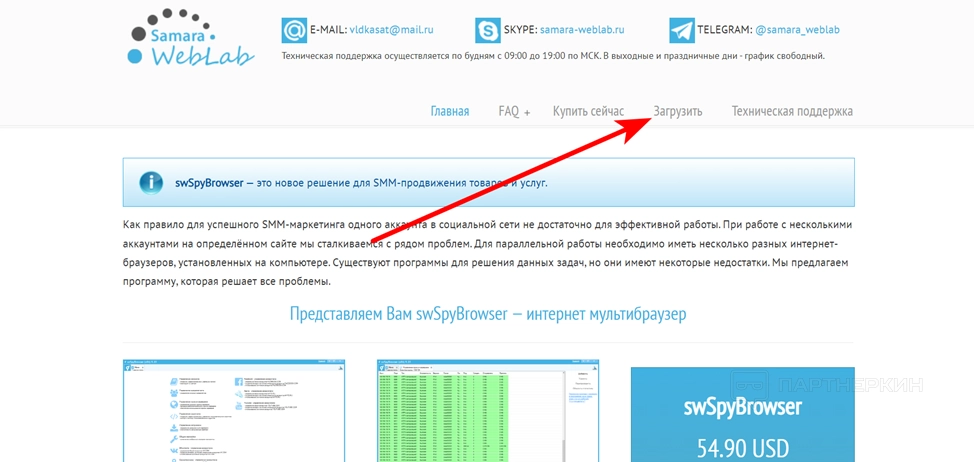Viewport: 974px width, 462px height.
Task: Open the Техническая поддержка menu item
Action: tap(792, 112)
